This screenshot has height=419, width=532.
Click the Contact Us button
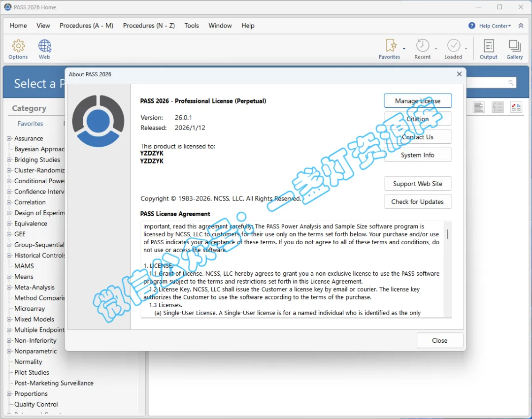(x=418, y=137)
